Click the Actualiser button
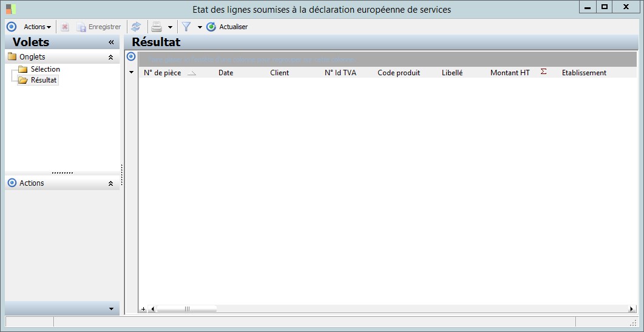Image resolution: width=644 pixels, height=332 pixels. point(227,27)
